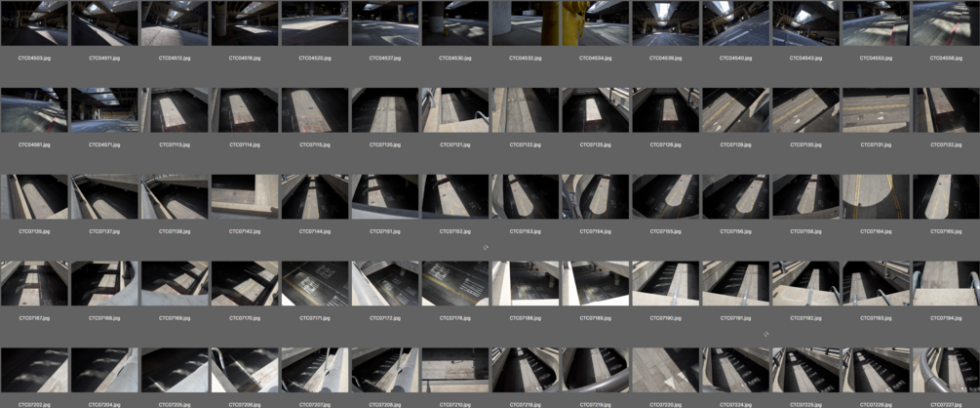Click the CTC07227.jpg thumbnail
The width and height of the screenshot is (980, 408).
946,370
